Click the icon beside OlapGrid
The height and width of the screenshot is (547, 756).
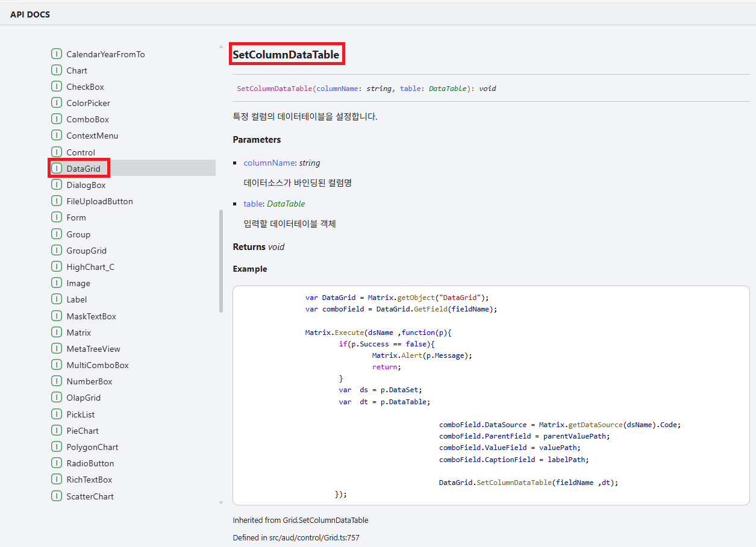tap(57, 398)
